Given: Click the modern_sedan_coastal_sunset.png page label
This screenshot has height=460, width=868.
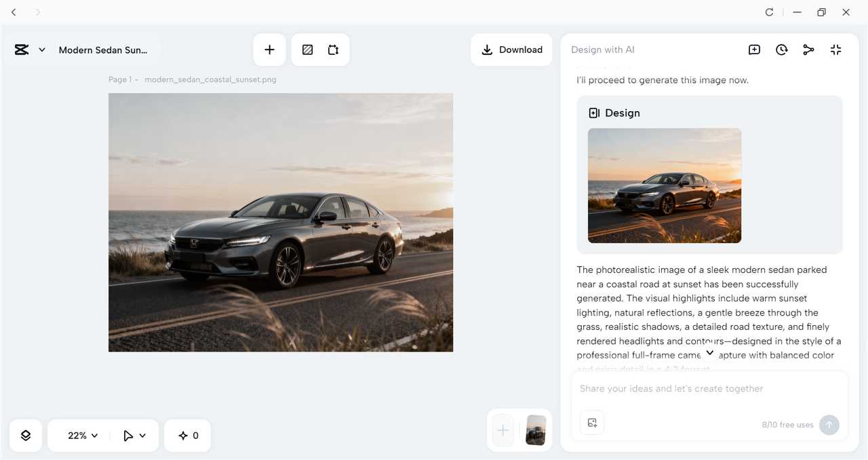Looking at the screenshot, I should 210,79.
